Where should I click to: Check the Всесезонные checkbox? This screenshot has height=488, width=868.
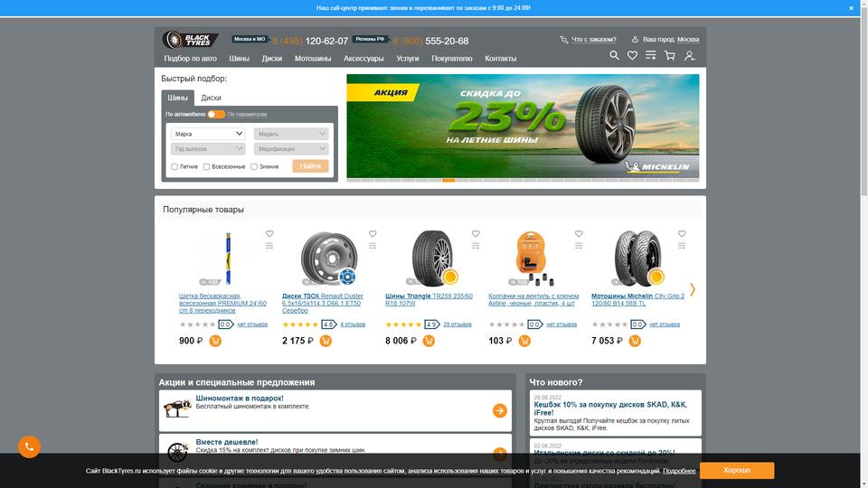point(206,166)
